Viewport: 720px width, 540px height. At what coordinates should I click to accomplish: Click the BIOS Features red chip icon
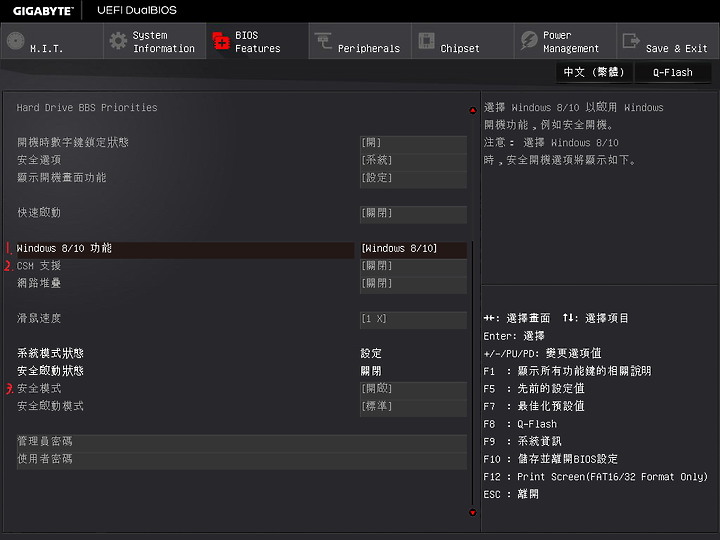click(221, 41)
